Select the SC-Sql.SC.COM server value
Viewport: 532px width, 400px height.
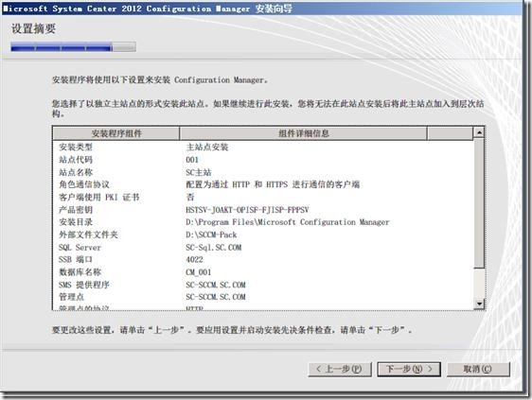point(213,248)
